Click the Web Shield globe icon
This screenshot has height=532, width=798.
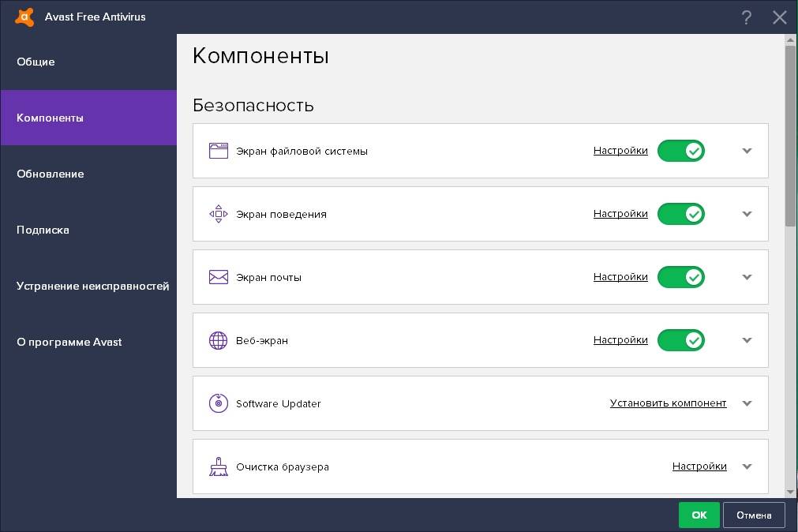click(x=219, y=340)
